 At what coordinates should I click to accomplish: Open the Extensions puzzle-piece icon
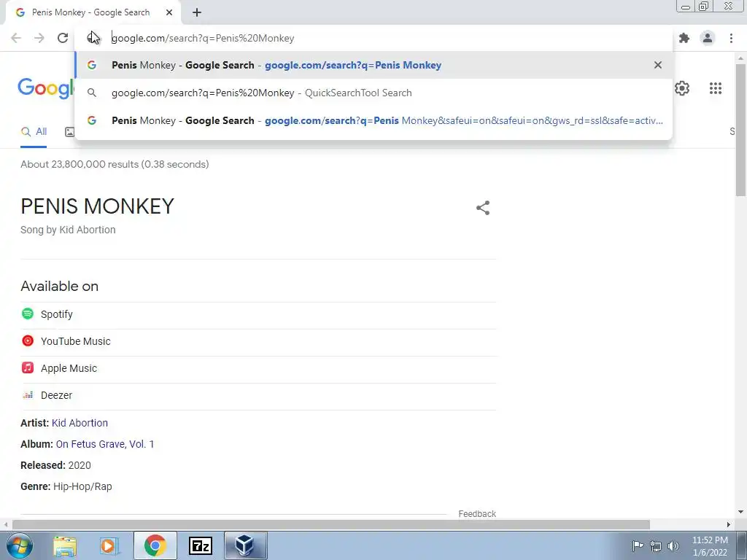coord(684,38)
